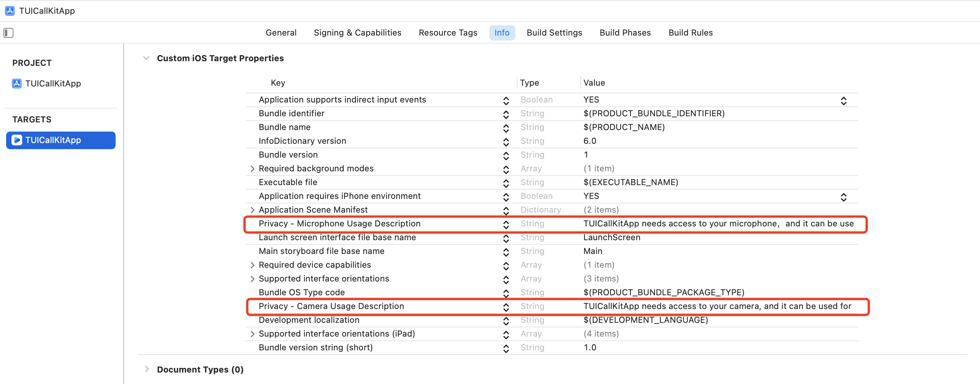Image resolution: width=980 pixels, height=384 pixels.
Task: Open key stepper for InfoDictionary version
Action: click(x=506, y=142)
